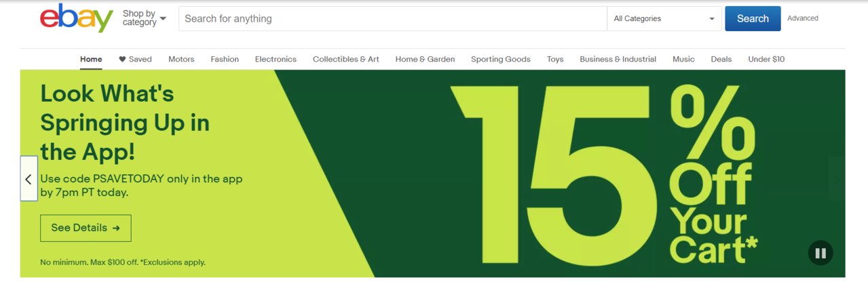868x286 pixels.
Task: Click the Search for anything field
Action: (x=393, y=19)
